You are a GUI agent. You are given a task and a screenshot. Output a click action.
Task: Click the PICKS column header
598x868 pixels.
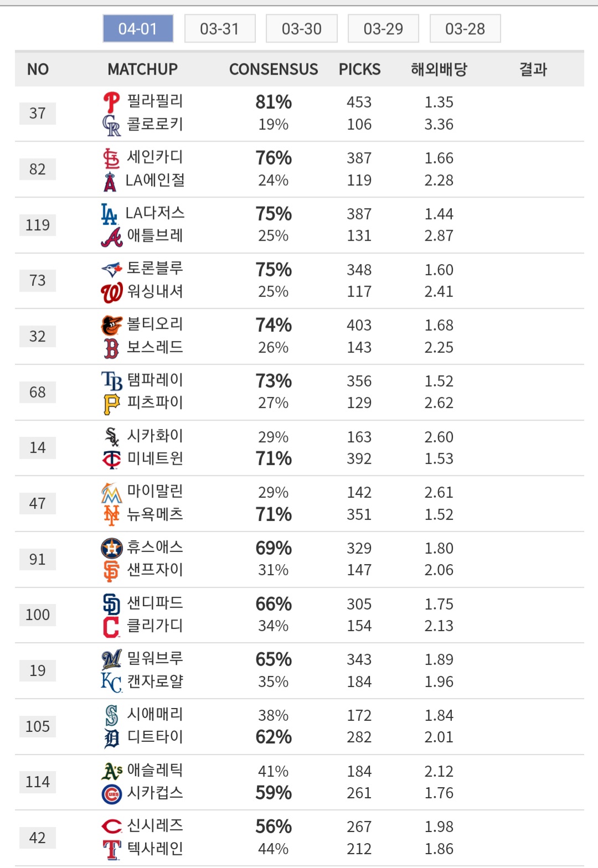[359, 69]
